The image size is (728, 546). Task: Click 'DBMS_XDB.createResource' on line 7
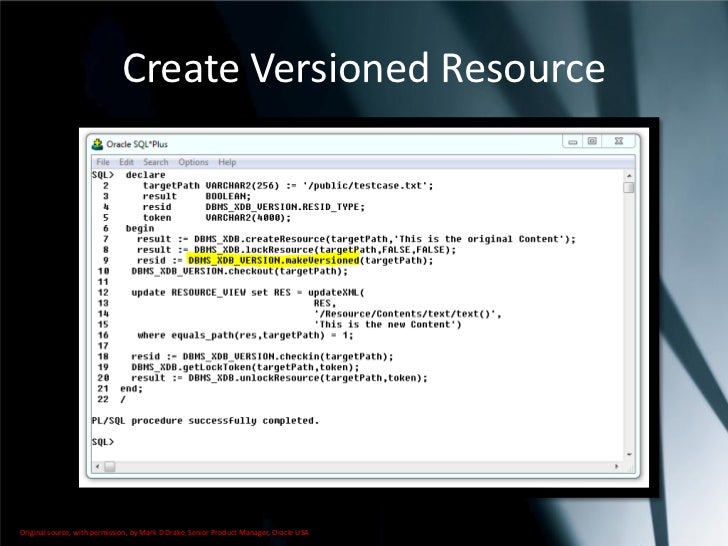coord(260,239)
